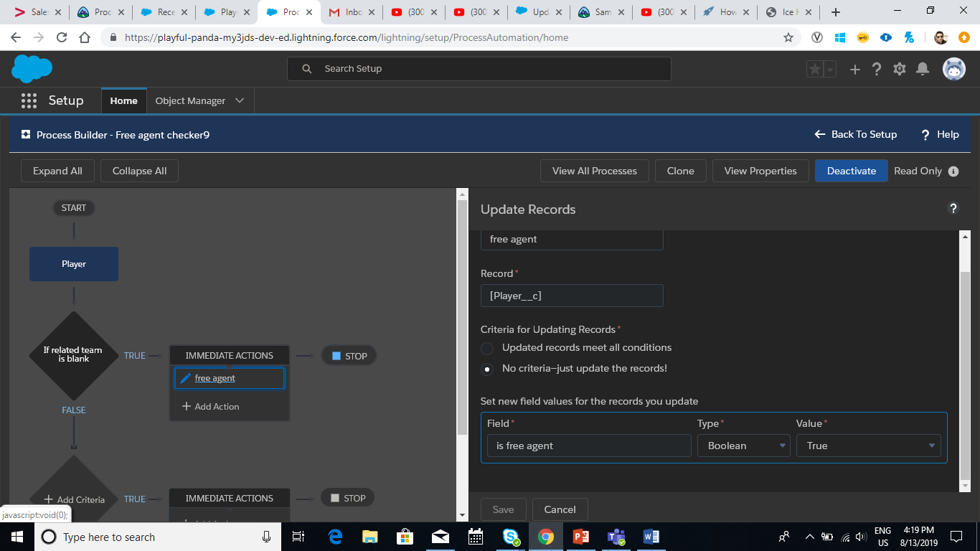Click the Update Records help icon
This screenshot has width=980, height=551.
953,209
